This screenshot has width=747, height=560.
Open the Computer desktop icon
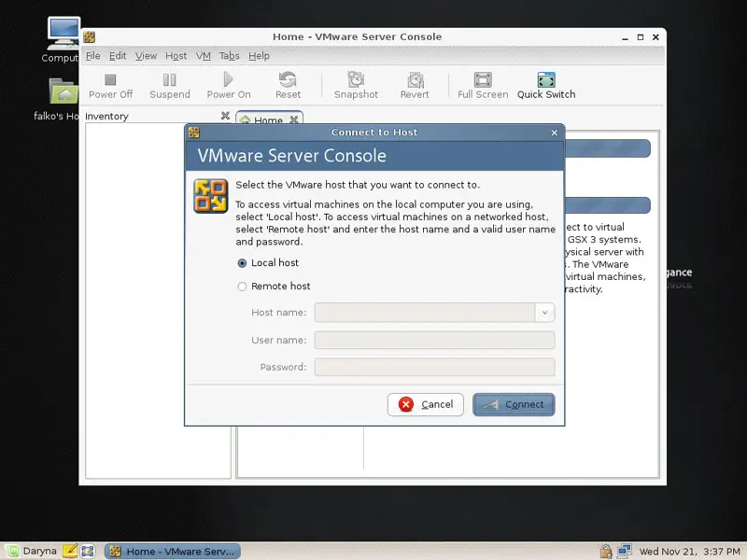[63, 34]
